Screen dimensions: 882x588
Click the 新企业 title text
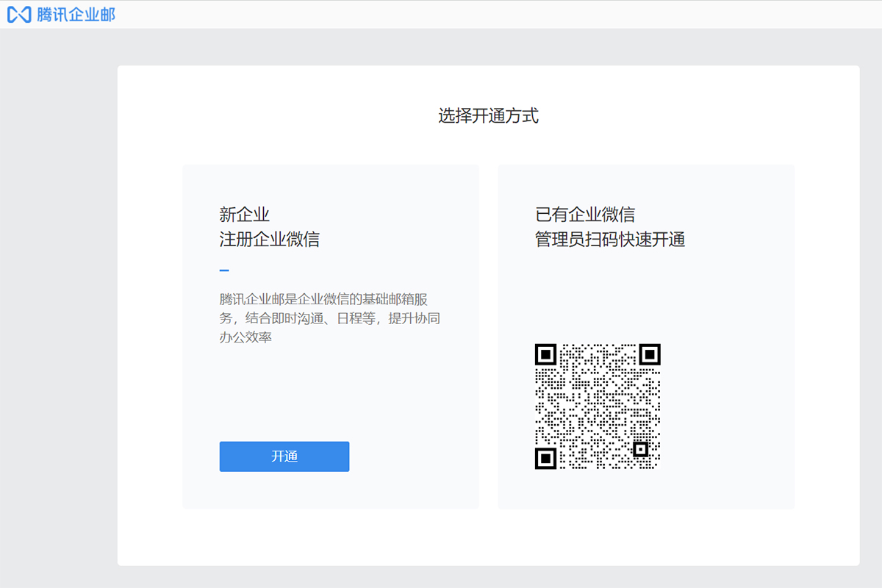coord(245,215)
